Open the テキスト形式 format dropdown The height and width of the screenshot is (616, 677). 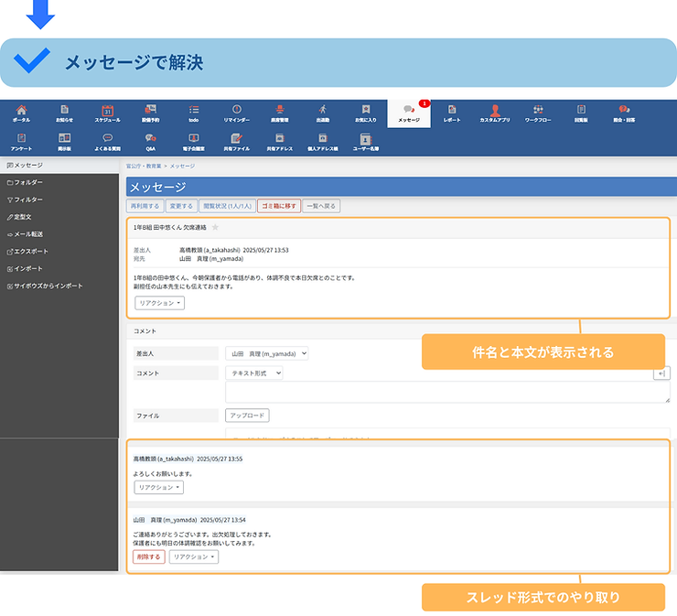pos(254,373)
